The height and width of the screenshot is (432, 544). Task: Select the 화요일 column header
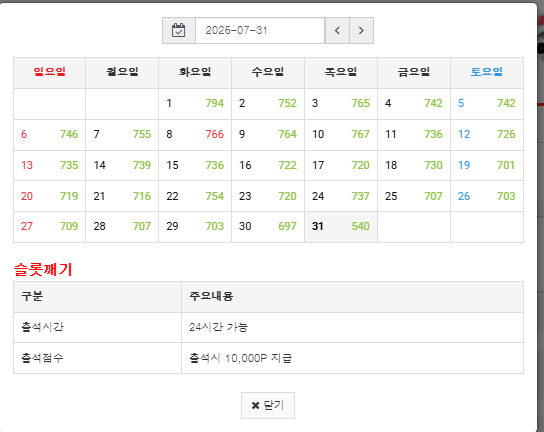pyautogui.click(x=195, y=73)
